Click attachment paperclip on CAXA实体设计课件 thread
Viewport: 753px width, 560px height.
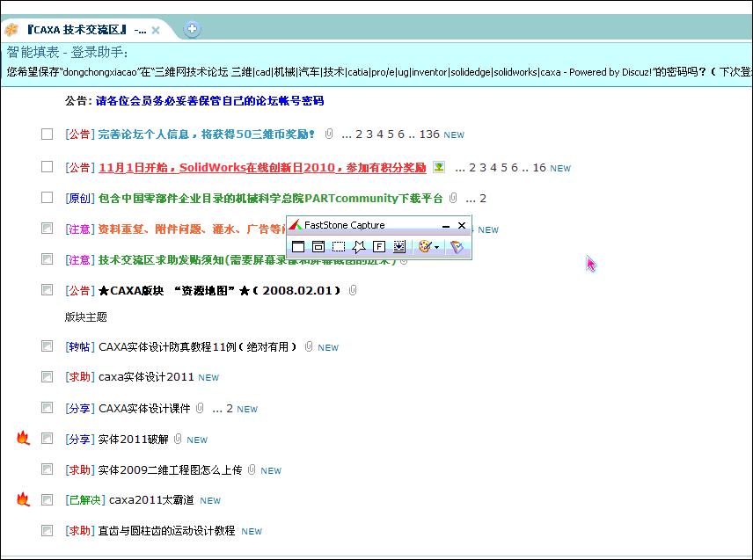[x=200, y=408]
